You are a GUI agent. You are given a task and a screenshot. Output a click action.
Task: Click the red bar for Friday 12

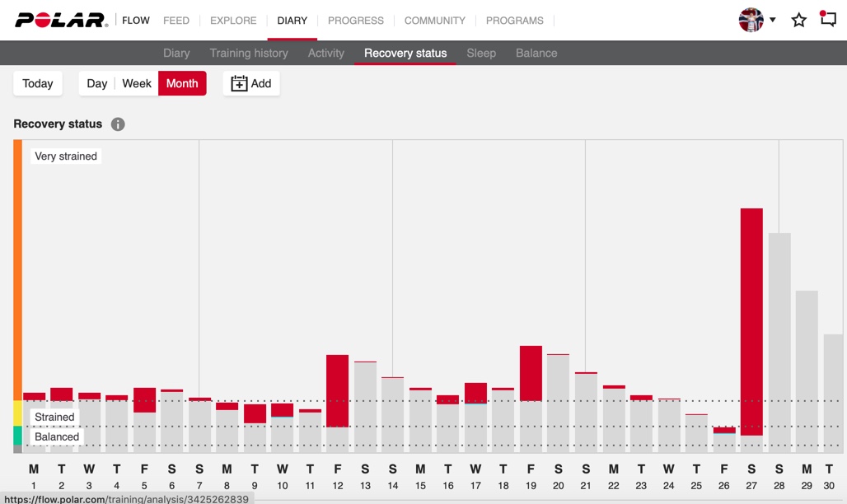point(338,390)
